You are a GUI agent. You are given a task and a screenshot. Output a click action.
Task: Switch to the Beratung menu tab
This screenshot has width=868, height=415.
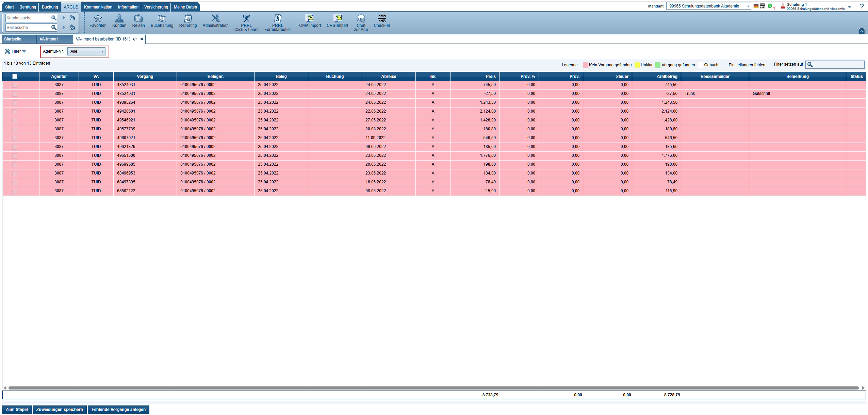28,7
